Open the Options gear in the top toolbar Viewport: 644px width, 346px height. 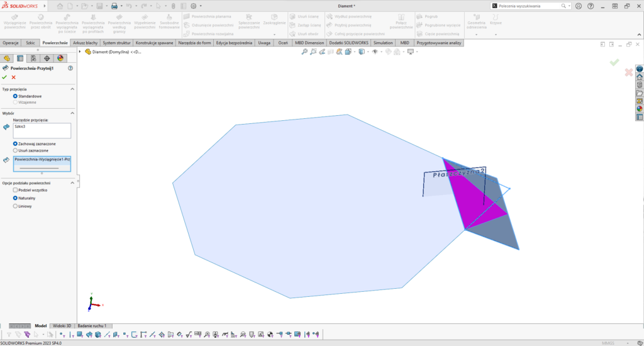point(193,6)
